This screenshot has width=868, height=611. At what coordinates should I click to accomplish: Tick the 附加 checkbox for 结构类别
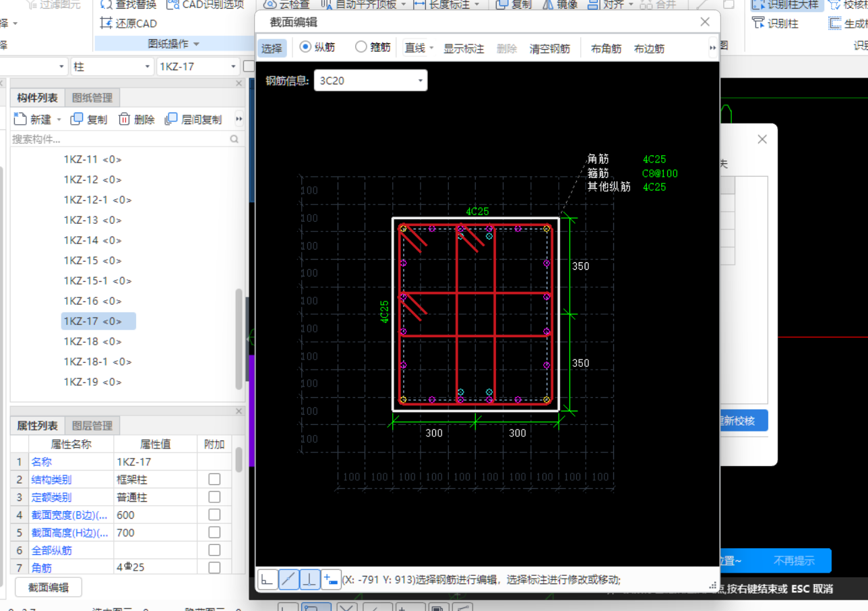(x=214, y=479)
